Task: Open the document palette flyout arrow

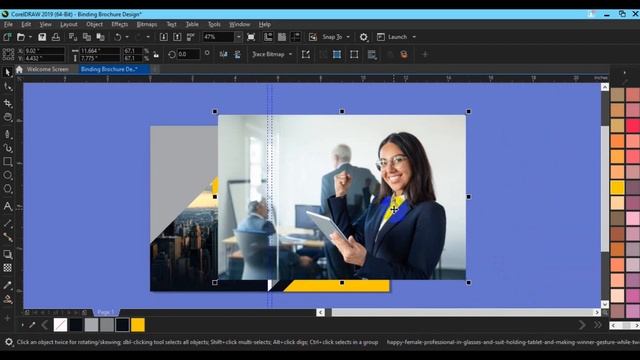Action: pyautogui.click(x=22, y=325)
